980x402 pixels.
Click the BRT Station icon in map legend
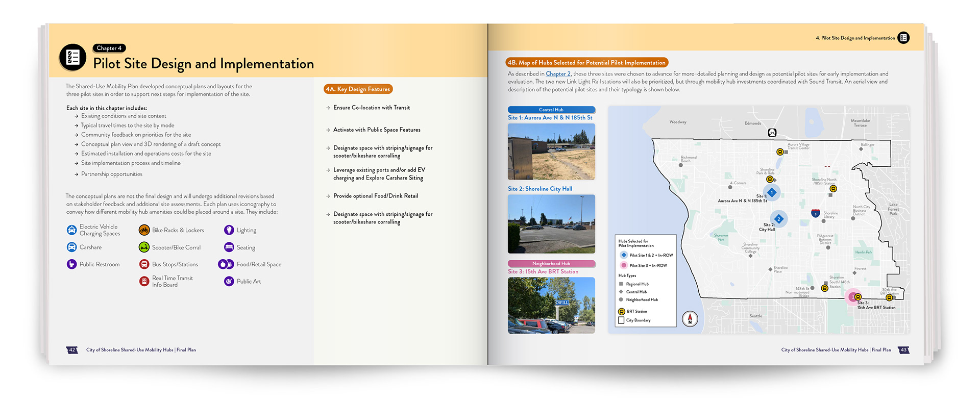point(621,311)
